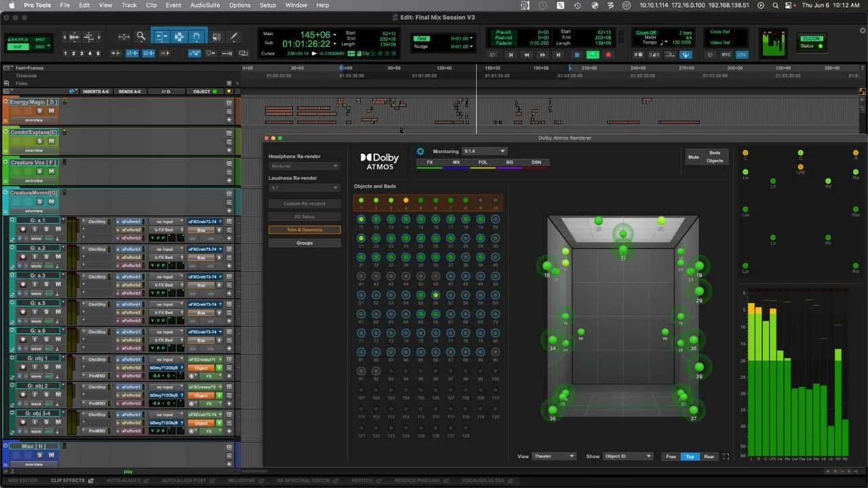This screenshot has width=868, height=488.
Task: Select the Rear room view
Action: tap(709, 456)
